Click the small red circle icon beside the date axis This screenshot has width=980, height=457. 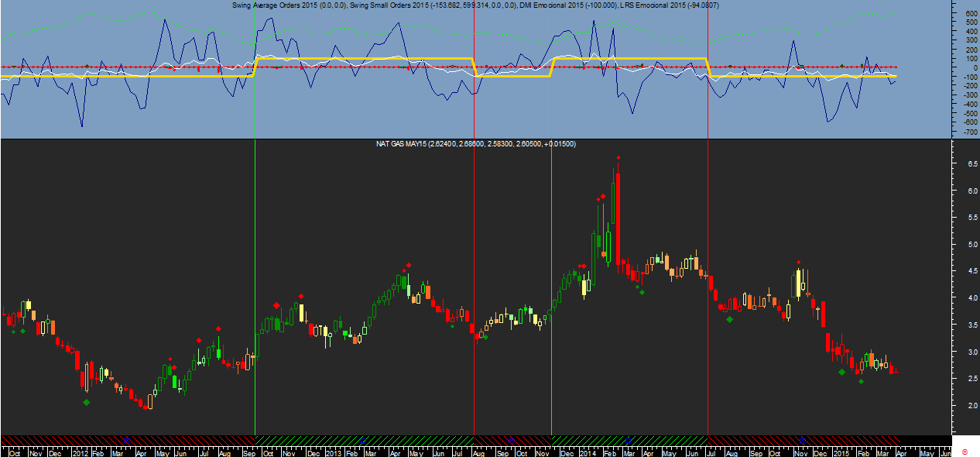965,452
